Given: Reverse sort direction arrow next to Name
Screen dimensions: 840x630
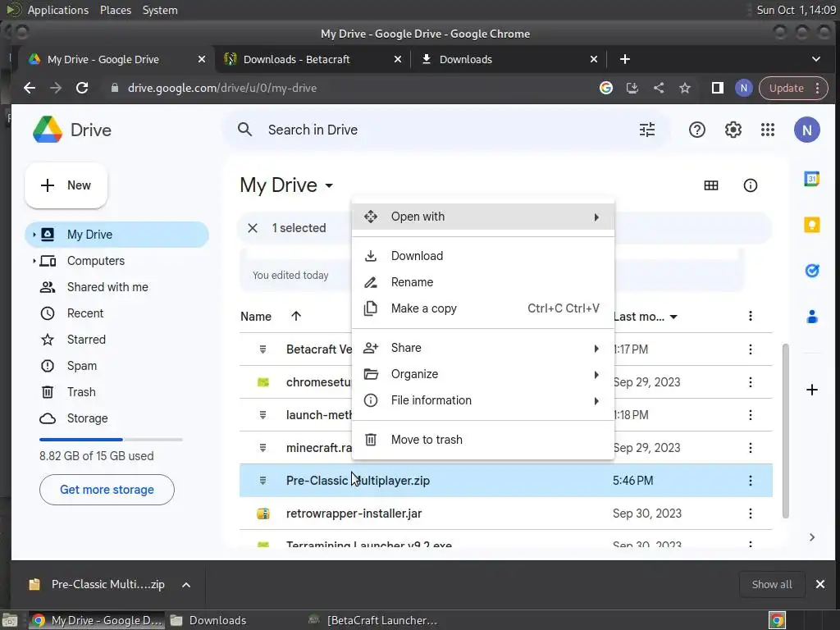Looking at the screenshot, I should tap(295, 316).
